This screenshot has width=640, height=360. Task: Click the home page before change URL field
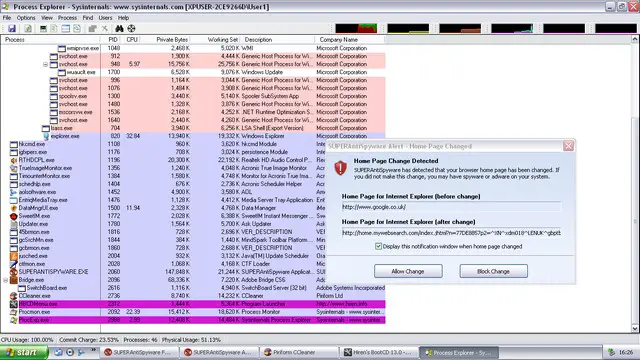coord(451,207)
